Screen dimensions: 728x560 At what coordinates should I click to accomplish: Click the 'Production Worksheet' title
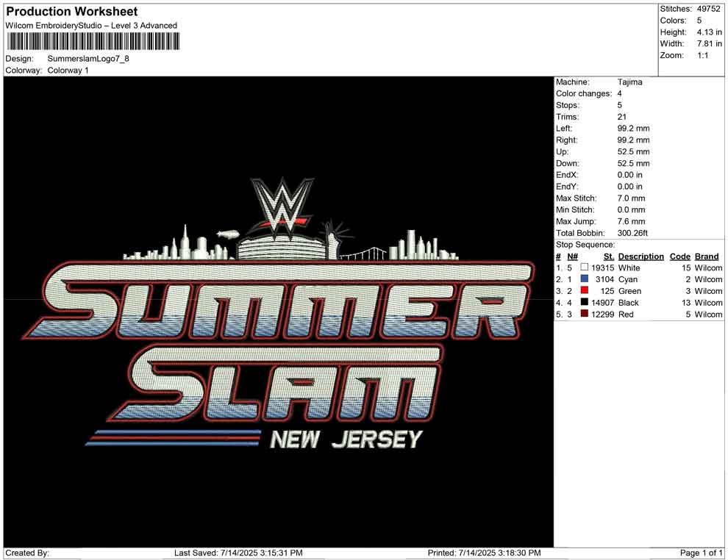[x=71, y=12]
